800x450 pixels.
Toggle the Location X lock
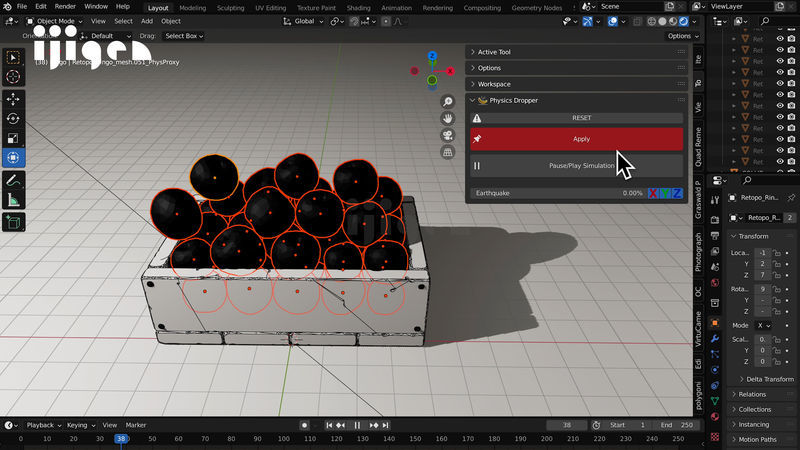[x=776, y=253]
